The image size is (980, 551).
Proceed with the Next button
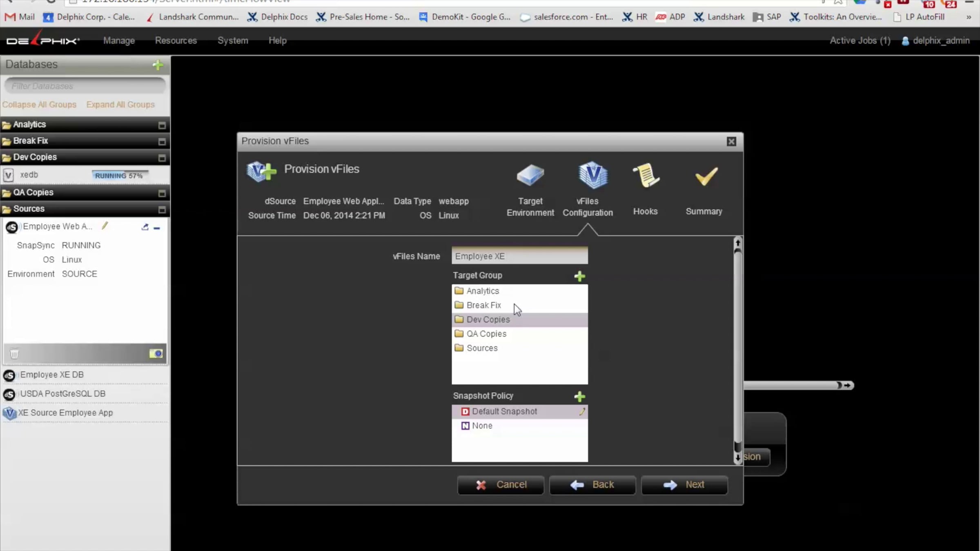coord(684,485)
